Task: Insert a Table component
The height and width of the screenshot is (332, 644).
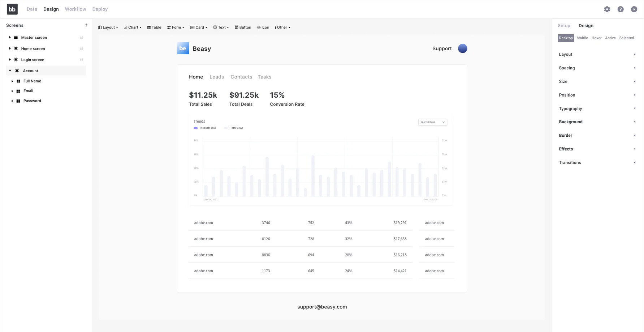Action: coord(154,27)
